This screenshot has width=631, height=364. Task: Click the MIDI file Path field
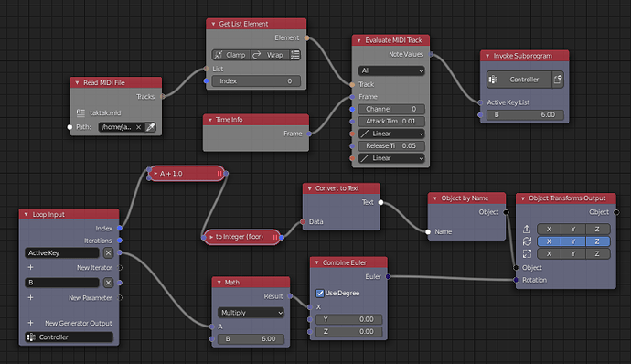[x=121, y=127]
